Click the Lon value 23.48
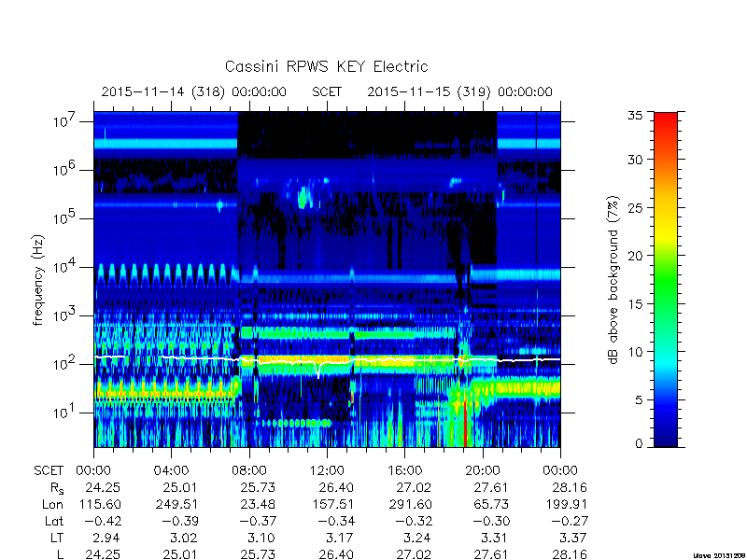Viewport: 747px width, 560px height. 259,504
